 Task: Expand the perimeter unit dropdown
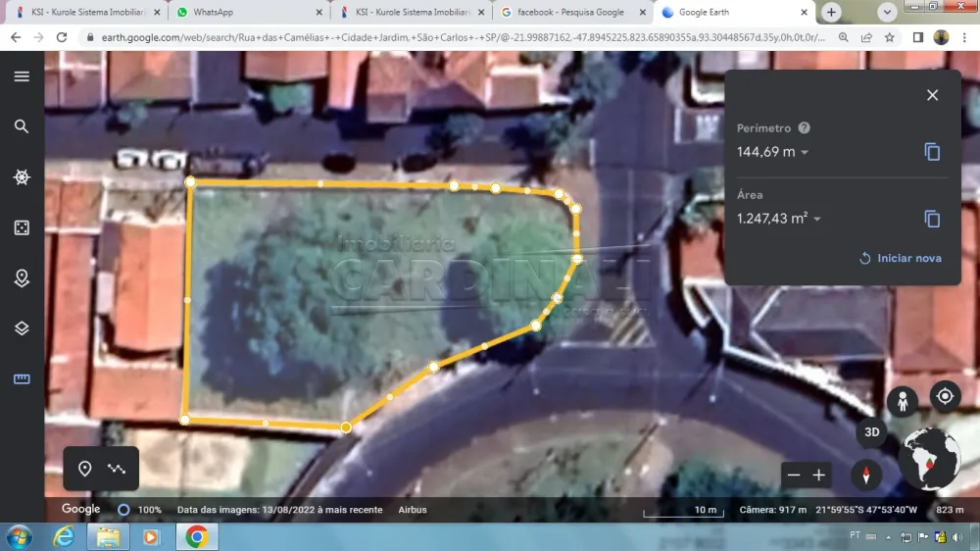click(x=805, y=153)
